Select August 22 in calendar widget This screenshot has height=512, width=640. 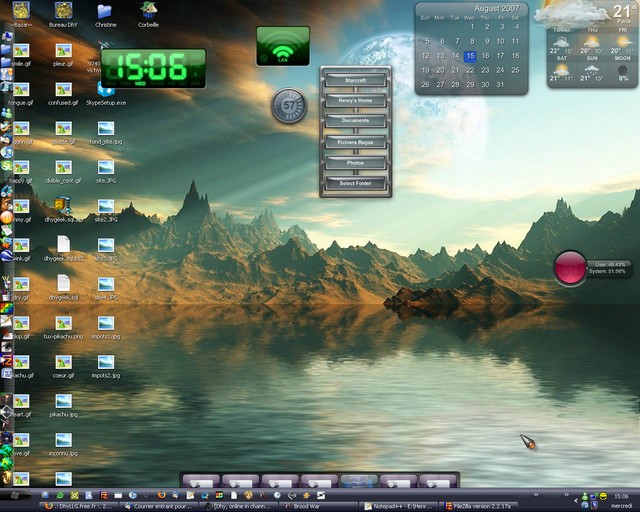coord(470,70)
